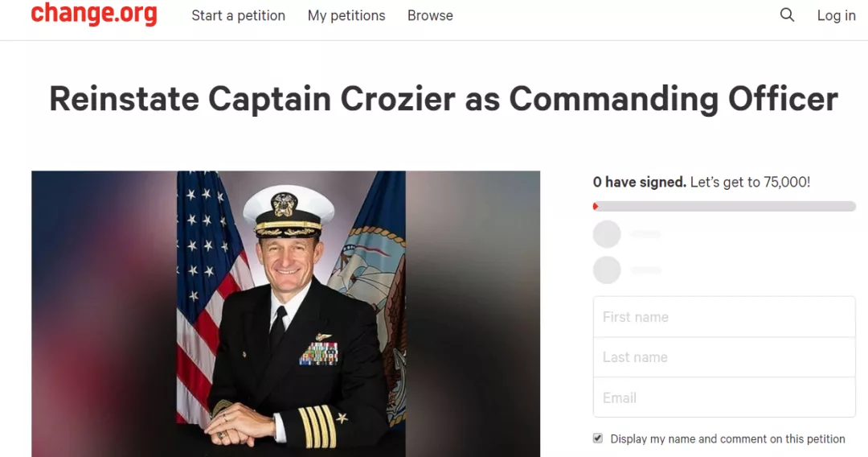
Task: Go to My petitions
Action: click(346, 15)
